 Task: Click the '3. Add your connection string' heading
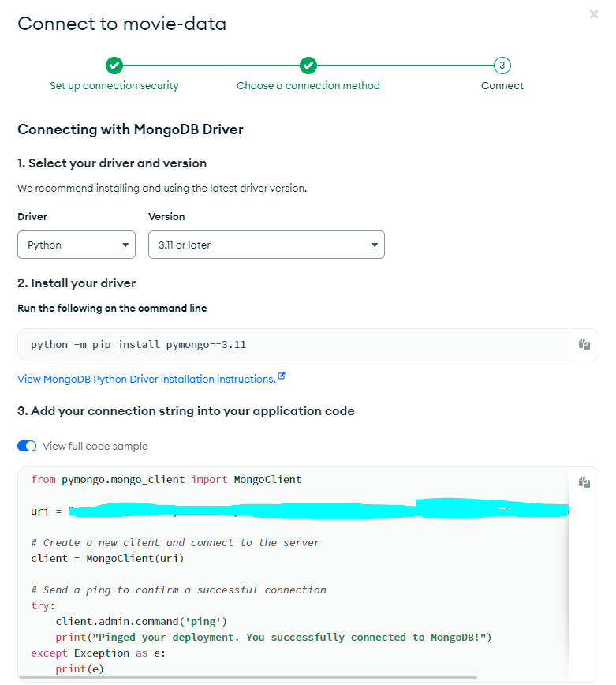186,411
